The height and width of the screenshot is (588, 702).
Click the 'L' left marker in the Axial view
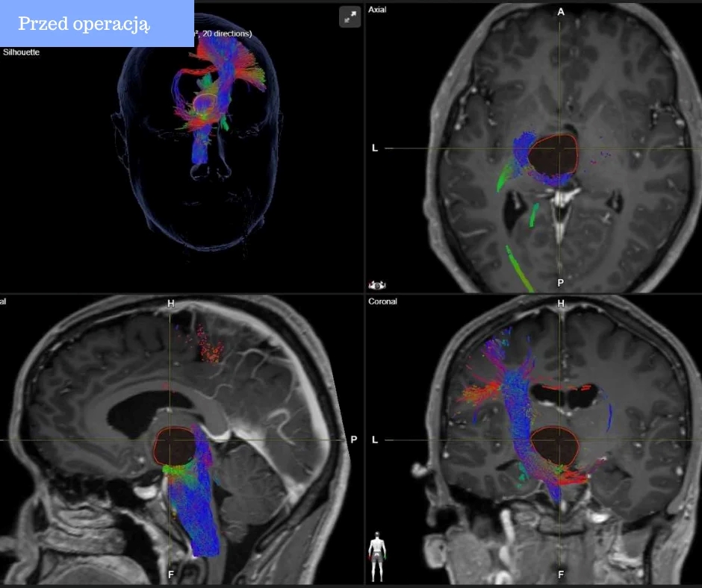(375, 148)
